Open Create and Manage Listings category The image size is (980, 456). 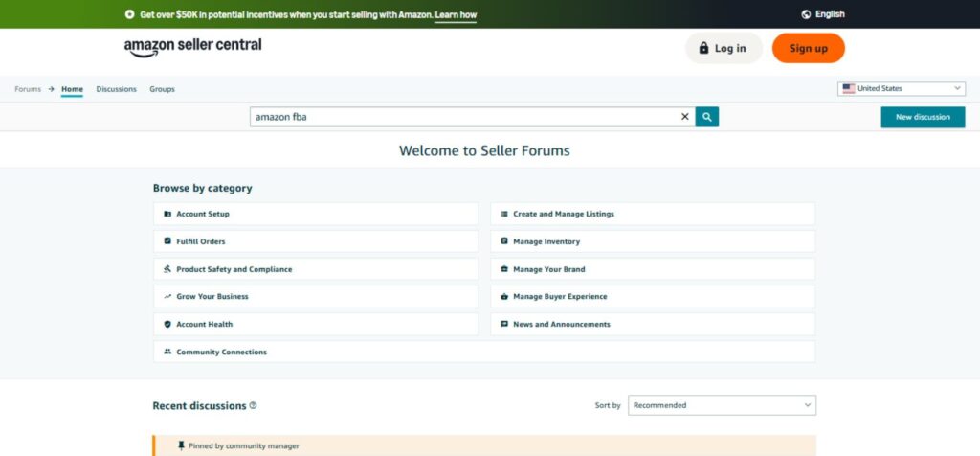653,214
